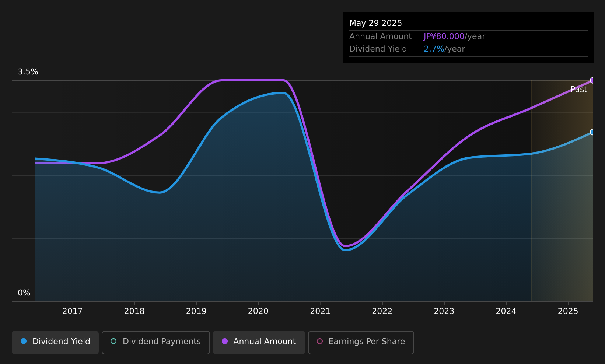Click the 0% y-axis label
This screenshot has height=364, width=605.
[x=24, y=293]
